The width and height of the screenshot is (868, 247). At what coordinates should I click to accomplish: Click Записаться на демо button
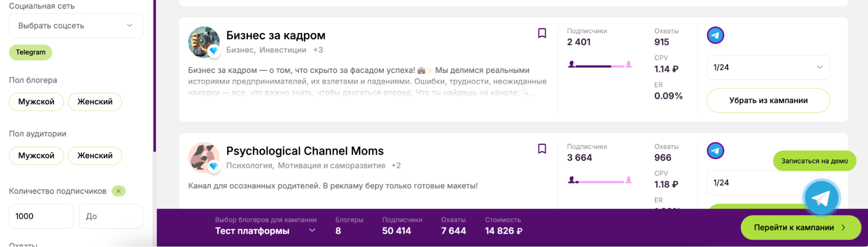[814, 161]
